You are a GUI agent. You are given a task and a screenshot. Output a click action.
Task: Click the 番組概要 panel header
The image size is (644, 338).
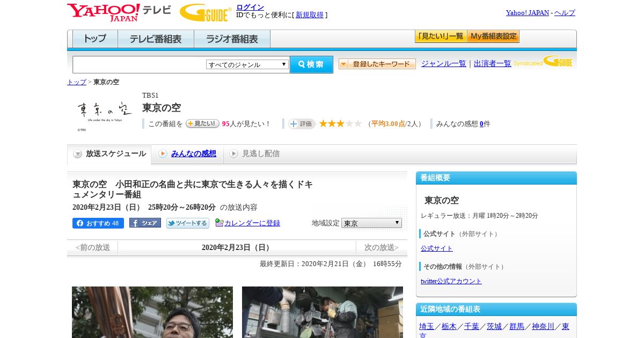click(x=496, y=178)
